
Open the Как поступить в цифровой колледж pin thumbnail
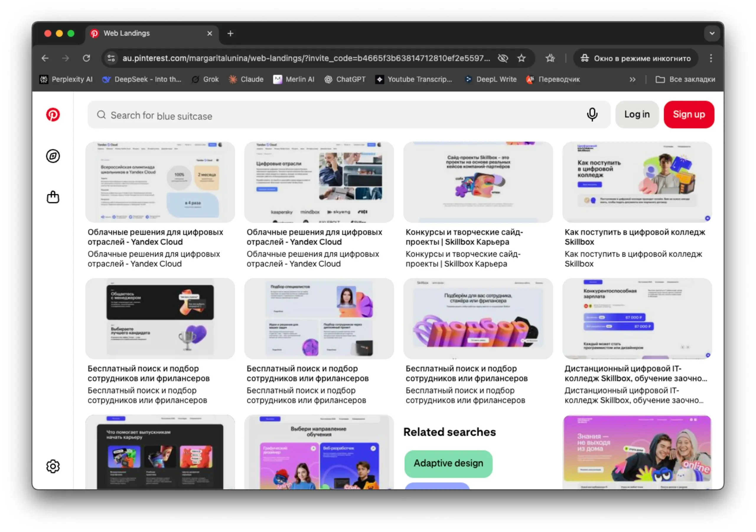[636, 182]
